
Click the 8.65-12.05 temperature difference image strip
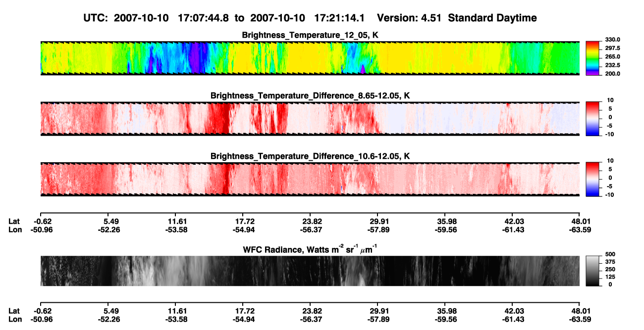[x=310, y=118]
